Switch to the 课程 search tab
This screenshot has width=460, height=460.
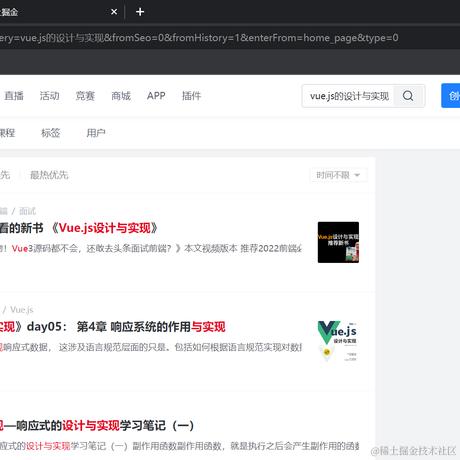[x=7, y=133]
